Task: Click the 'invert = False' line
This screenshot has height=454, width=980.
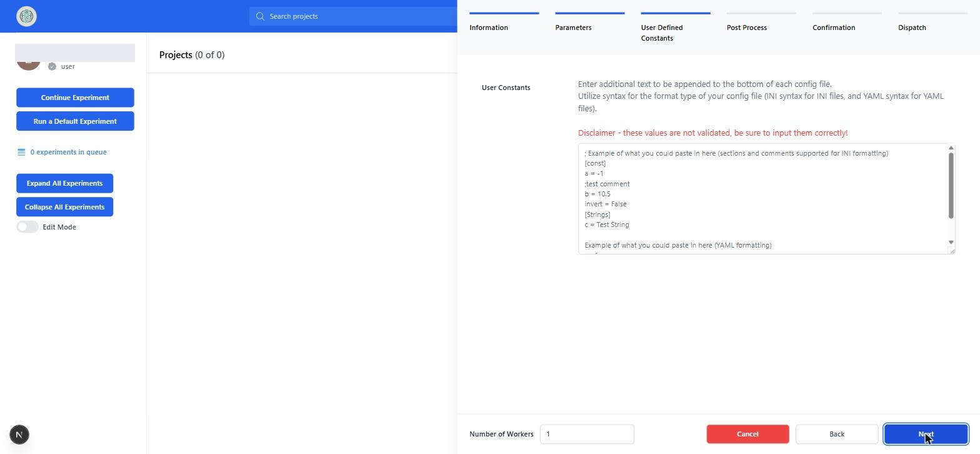Action: click(606, 204)
